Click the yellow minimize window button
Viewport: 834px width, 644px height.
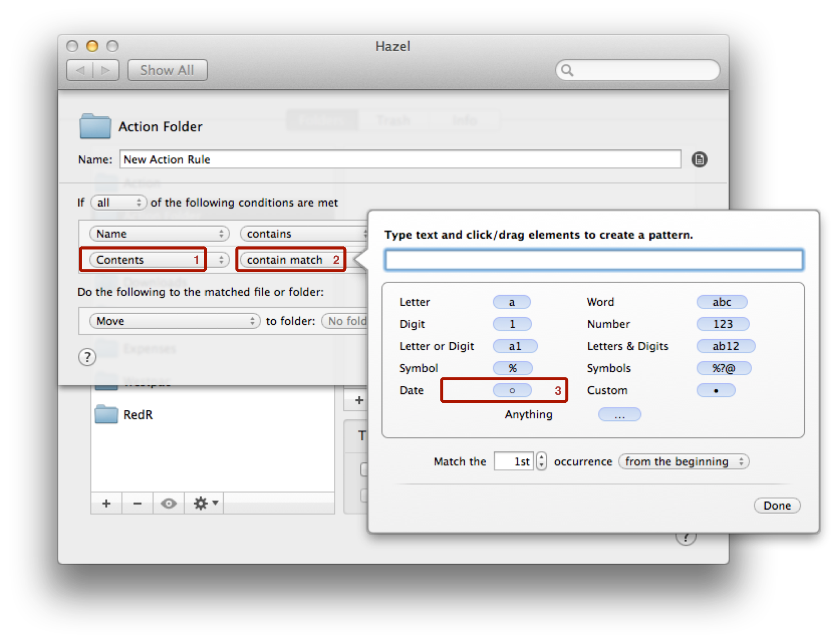click(x=92, y=46)
